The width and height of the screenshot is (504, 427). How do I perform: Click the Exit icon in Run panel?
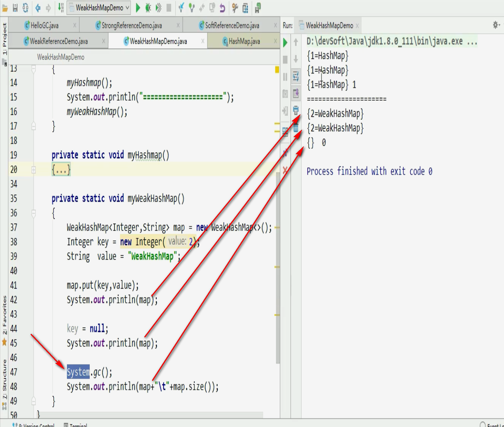click(285, 111)
